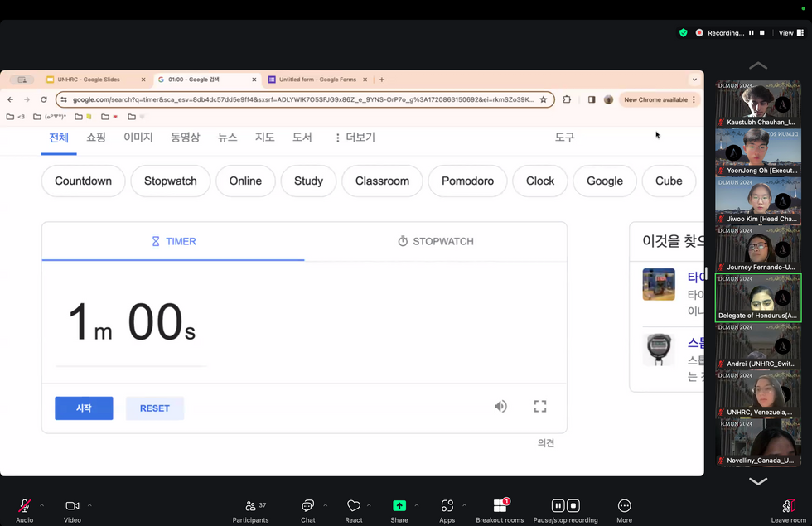Click the Pomodoro suggestion chip
812x526 pixels.
pyautogui.click(x=467, y=181)
